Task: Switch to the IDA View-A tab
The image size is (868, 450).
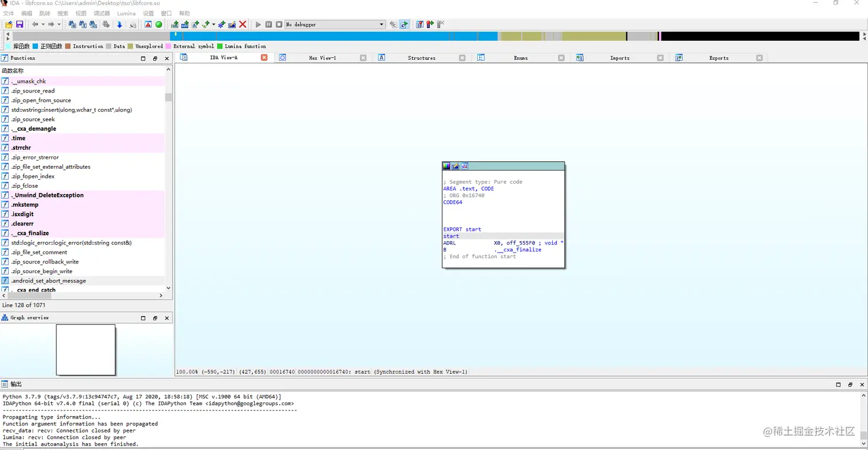Action: click(223, 58)
